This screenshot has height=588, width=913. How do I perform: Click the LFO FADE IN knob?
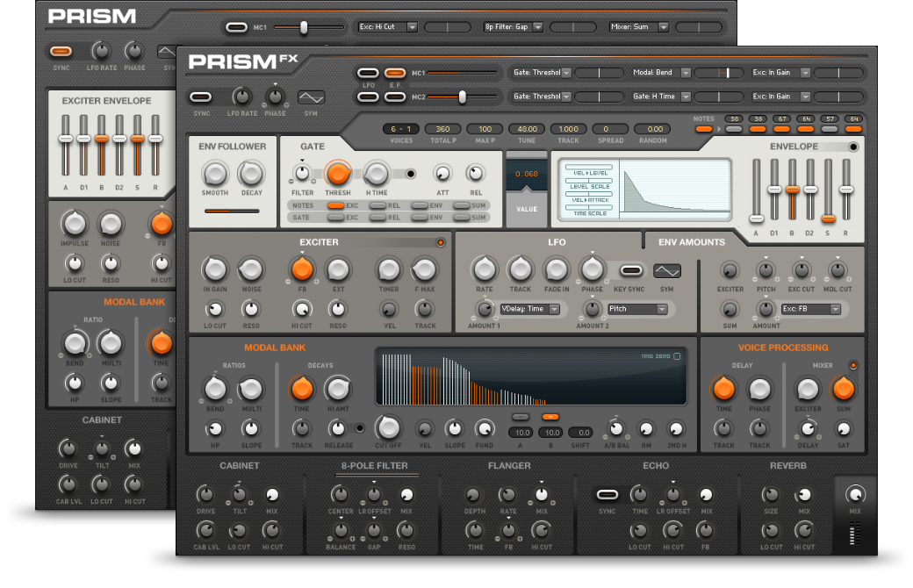point(557,269)
